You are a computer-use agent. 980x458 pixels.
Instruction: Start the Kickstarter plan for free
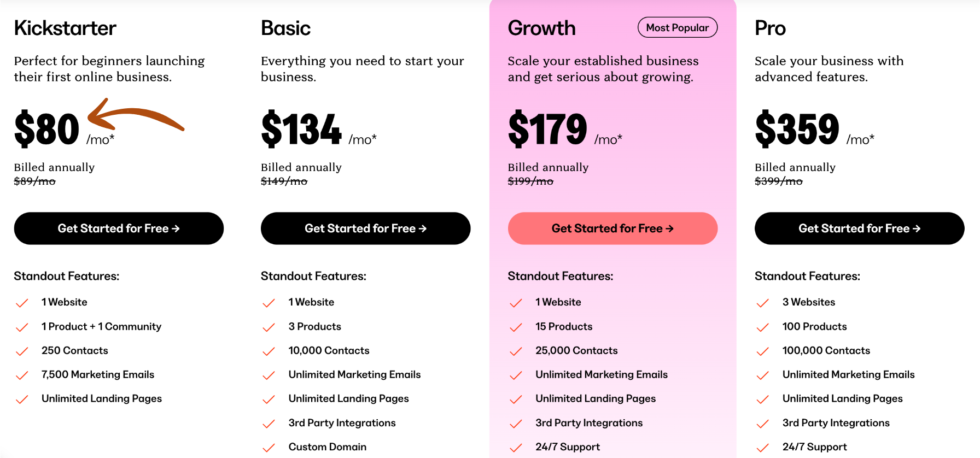pyautogui.click(x=119, y=228)
